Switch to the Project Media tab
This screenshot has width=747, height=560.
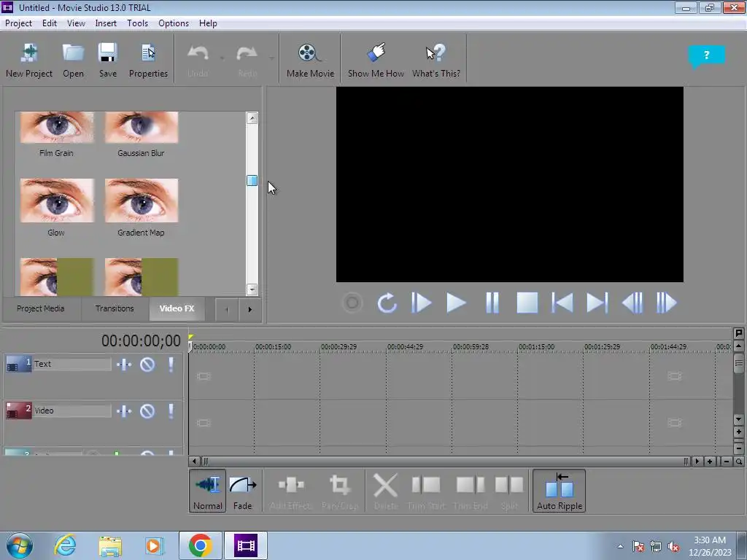click(41, 308)
